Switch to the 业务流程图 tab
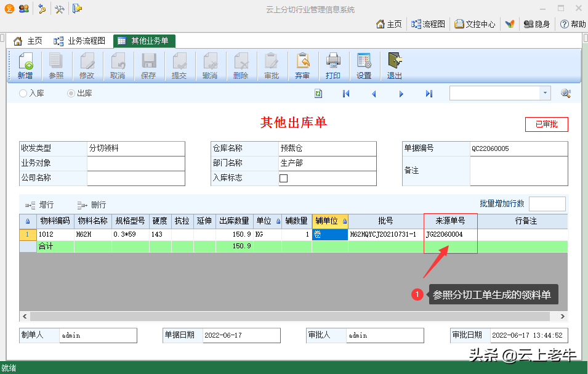 (x=80, y=41)
